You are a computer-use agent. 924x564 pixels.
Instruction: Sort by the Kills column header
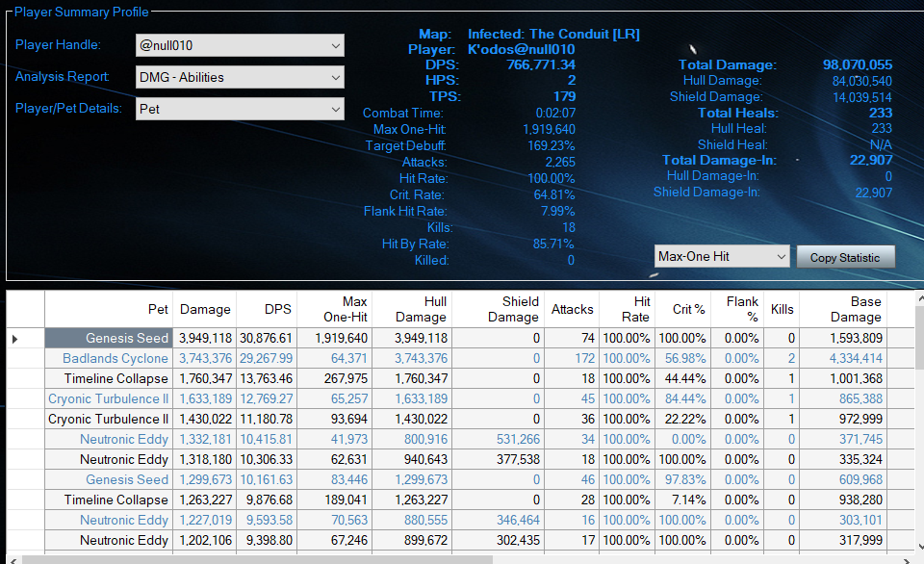(x=782, y=309)
